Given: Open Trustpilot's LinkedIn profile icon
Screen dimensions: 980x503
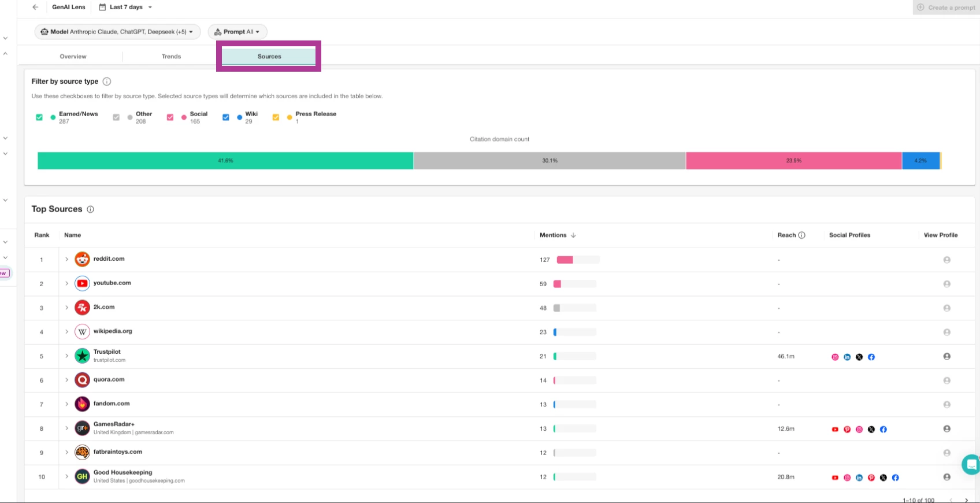Looking at the screenshot, I should [x=847, y=357].
